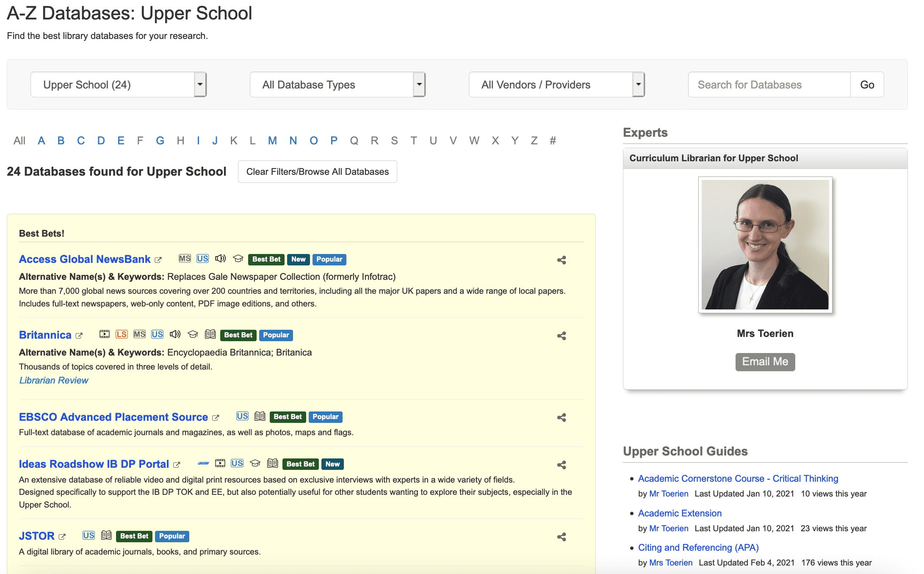
Task: Click the US icon on JSTOR row
Action: [89, 535]
